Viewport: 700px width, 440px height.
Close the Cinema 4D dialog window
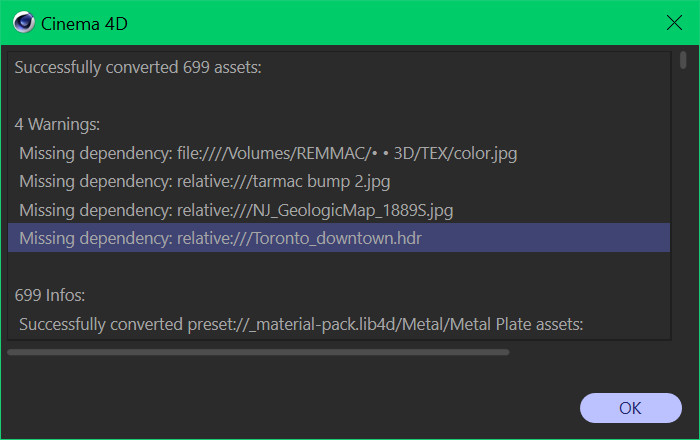[x=674, y=22]
